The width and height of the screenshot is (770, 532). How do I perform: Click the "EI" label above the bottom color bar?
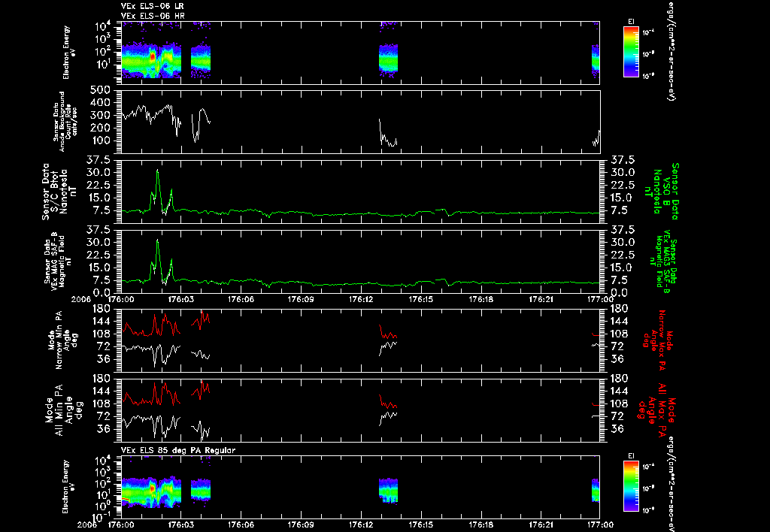coord(631,456)
